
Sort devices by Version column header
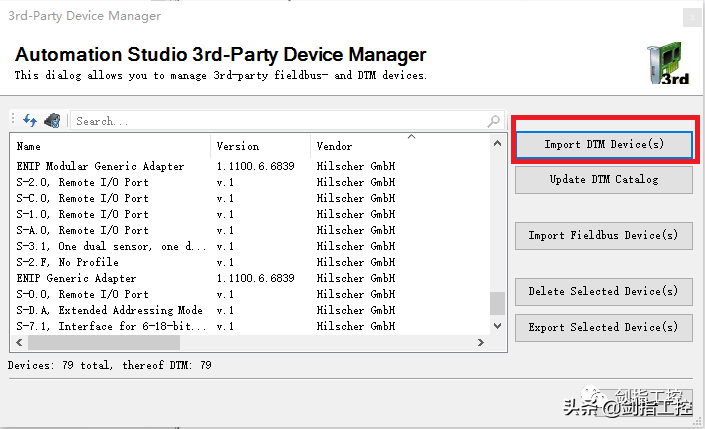(260, 146)
